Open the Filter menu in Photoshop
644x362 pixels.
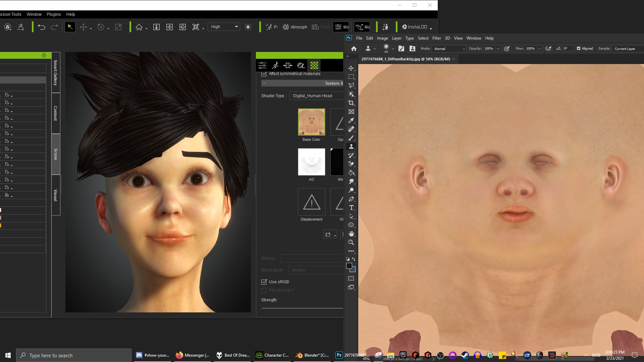point(436,38)
